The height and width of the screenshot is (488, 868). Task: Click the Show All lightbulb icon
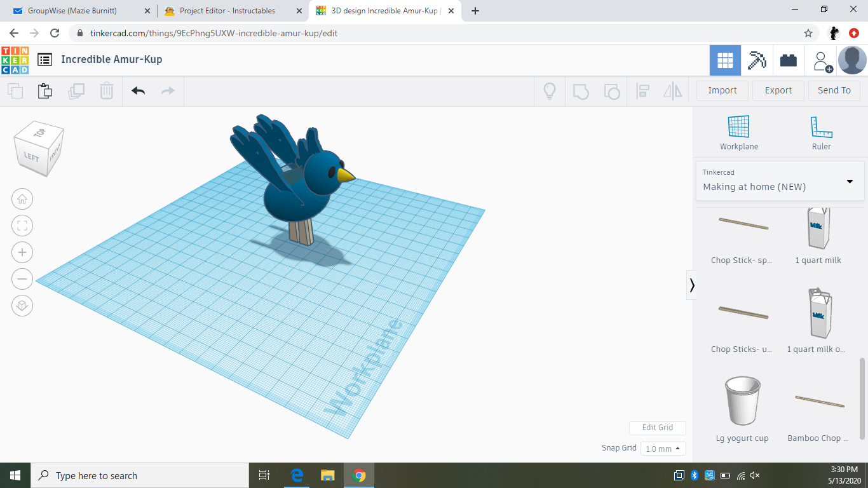[550, 91]
